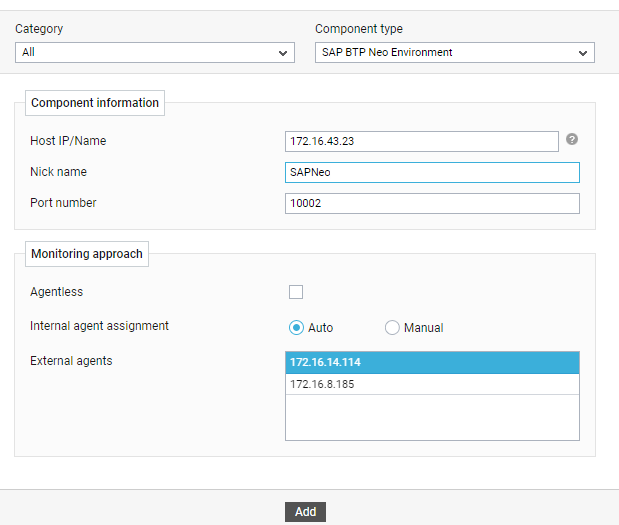The image size is (619, 525).
Task: Select external agent 172.16.14.114
Action: (432, 362)
